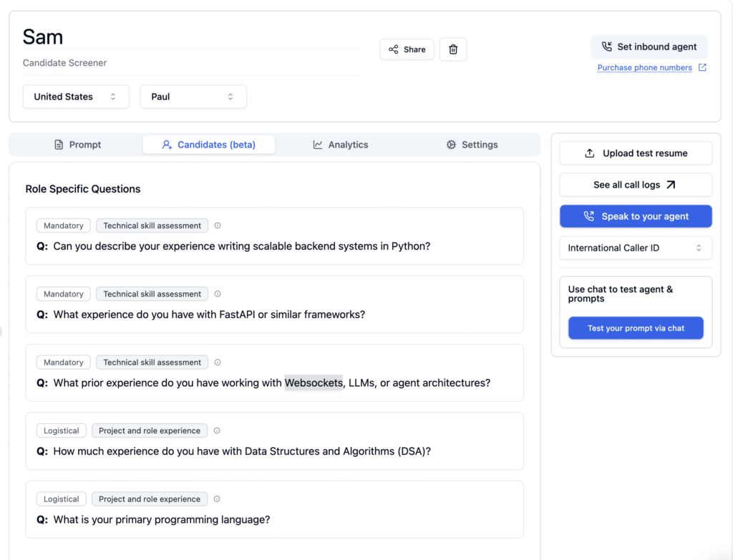Edit the Candidate Screener description field

(192, 63)
